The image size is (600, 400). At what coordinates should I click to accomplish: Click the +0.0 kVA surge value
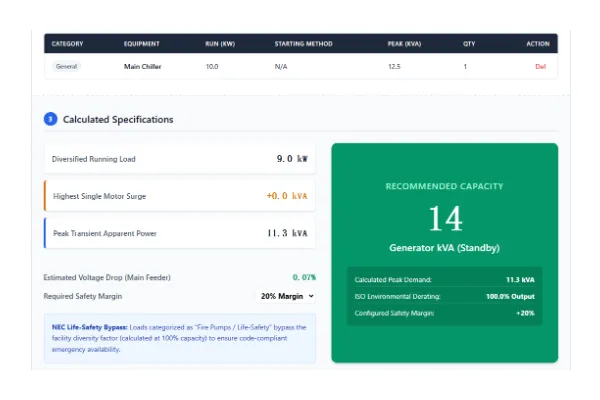pos(287,196)
